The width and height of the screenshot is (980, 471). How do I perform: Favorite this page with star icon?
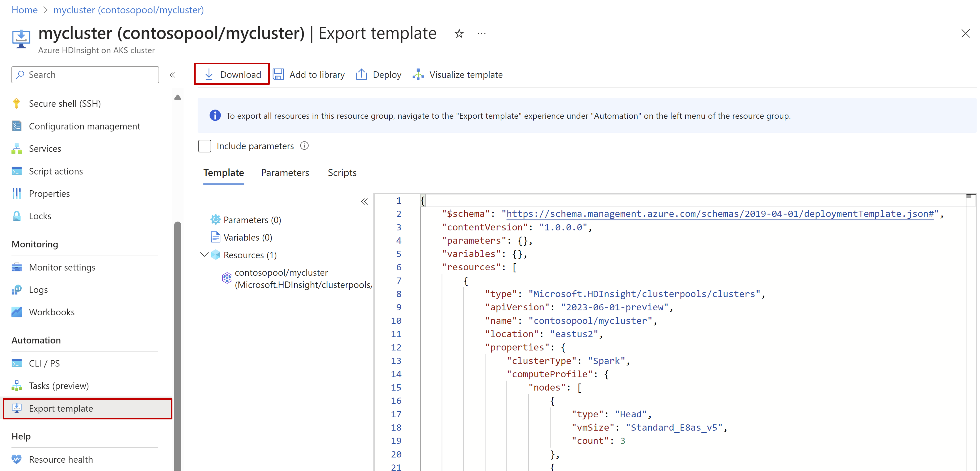pos(459,34)
